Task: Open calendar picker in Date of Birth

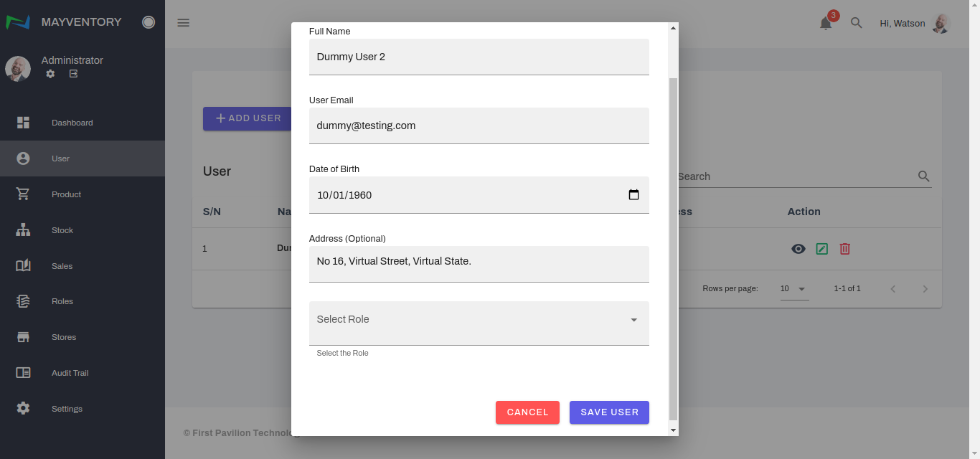Action: click(633, 195)
